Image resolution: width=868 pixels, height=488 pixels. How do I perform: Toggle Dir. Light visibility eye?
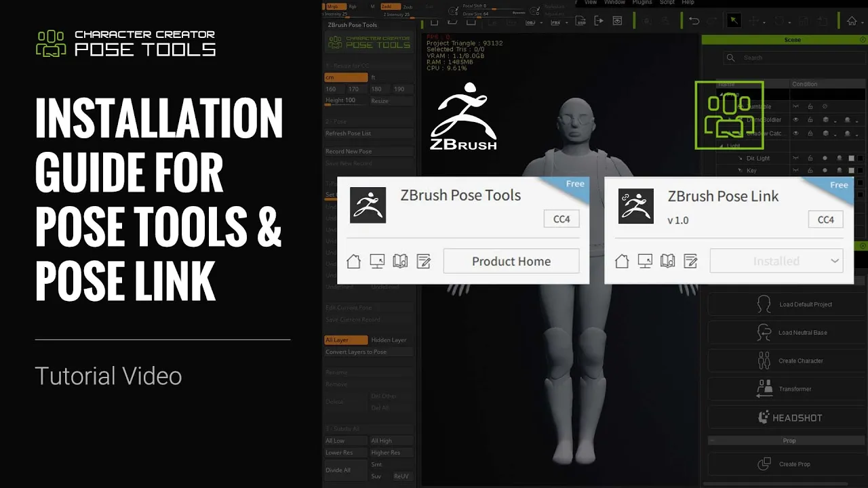coord(796,159)
